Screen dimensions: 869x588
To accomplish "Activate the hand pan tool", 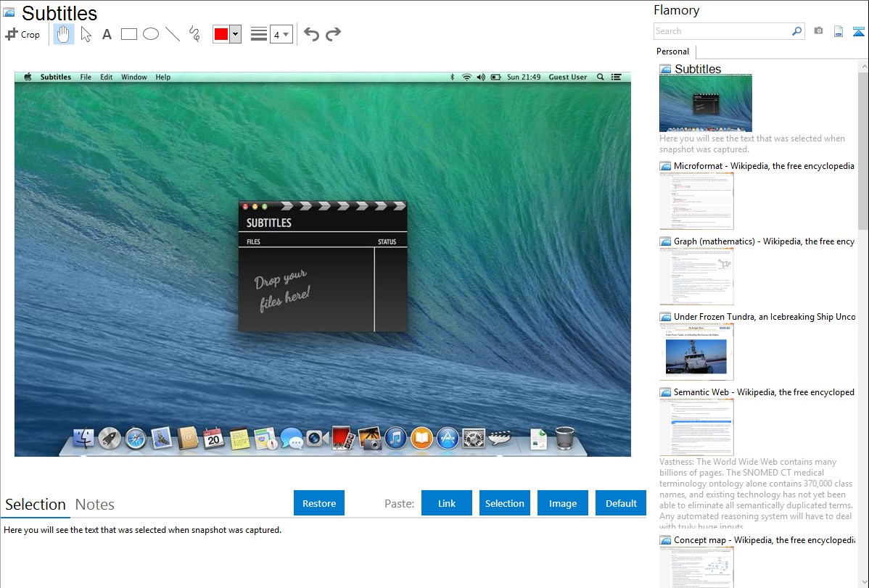I will coord(64,34).
